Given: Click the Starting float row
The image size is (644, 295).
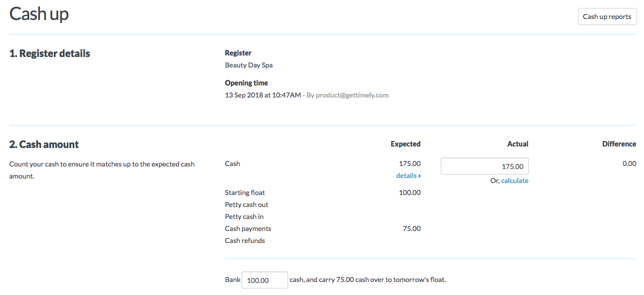Looking at the screenshot, I should pos(245,192).
